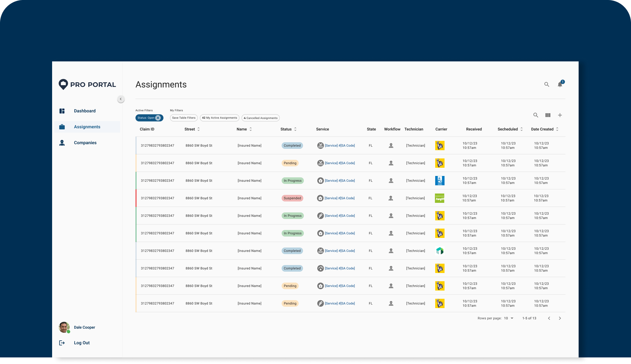
Task: Click the workflow person icon in first row
Action: (x=391, y=146)
